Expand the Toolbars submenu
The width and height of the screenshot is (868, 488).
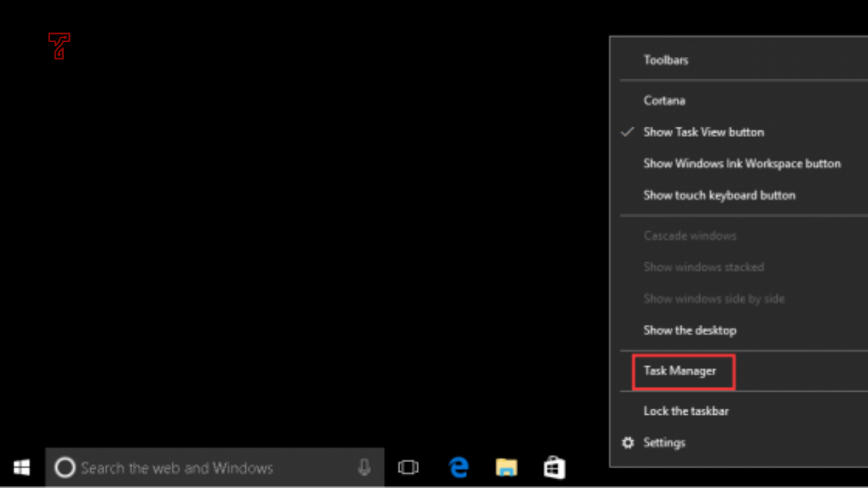coord(665,60)
